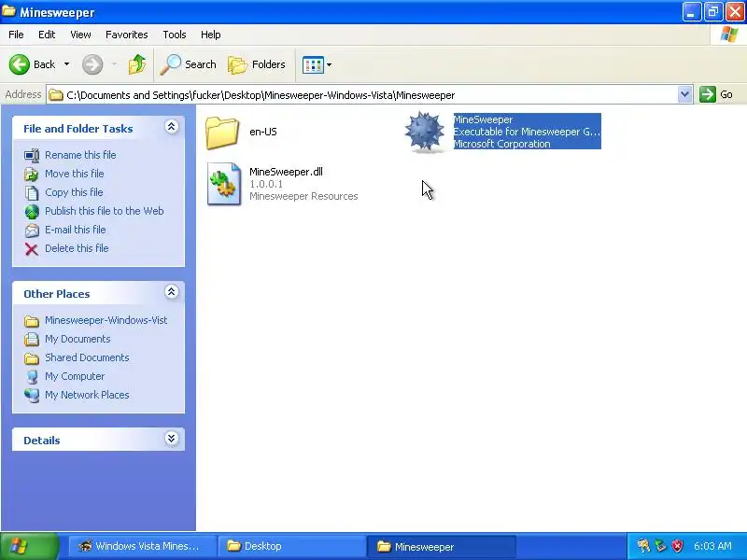Viewport: 747px width, 560px height.
Task: Go to Minesweeper-Windows-Vista parent folder link
Action: 106,320
